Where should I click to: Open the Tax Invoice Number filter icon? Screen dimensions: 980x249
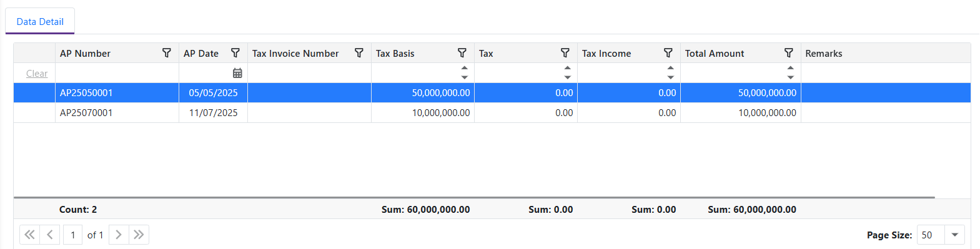click(359, 53)
